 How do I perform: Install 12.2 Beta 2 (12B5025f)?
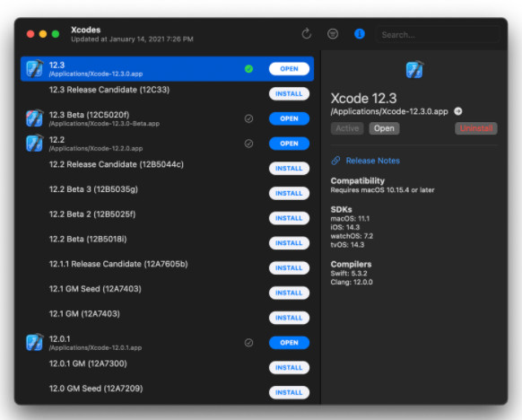[x=289, y=218]
